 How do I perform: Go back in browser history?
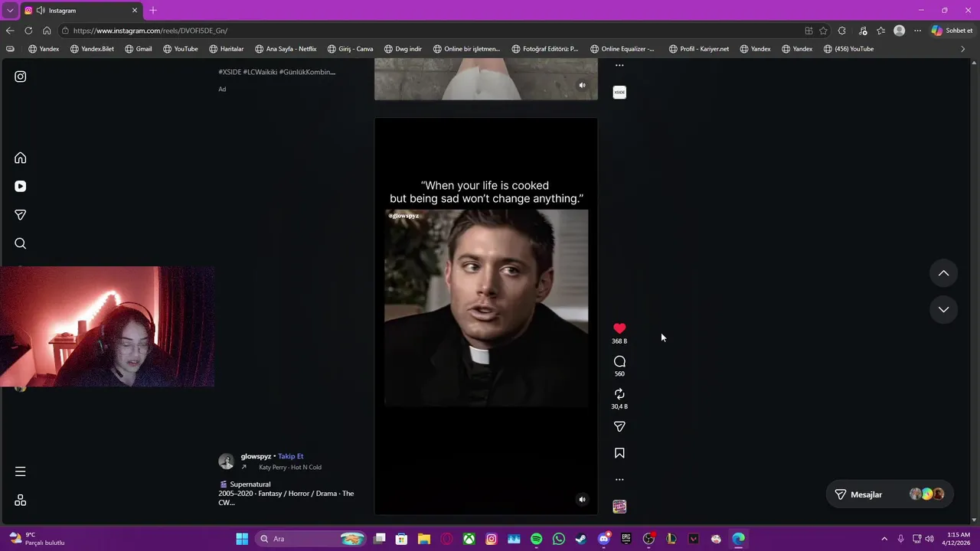coord(10,31)
